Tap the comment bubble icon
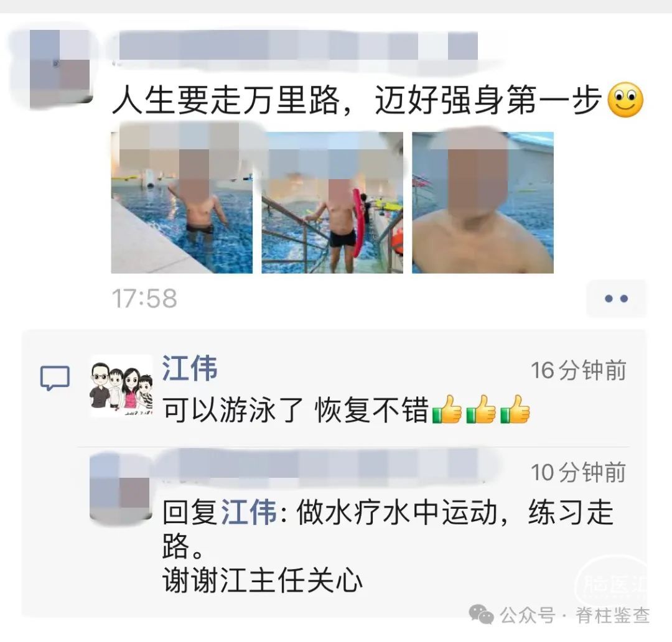This screenshot has width=672, height=642. pos(55,378)
